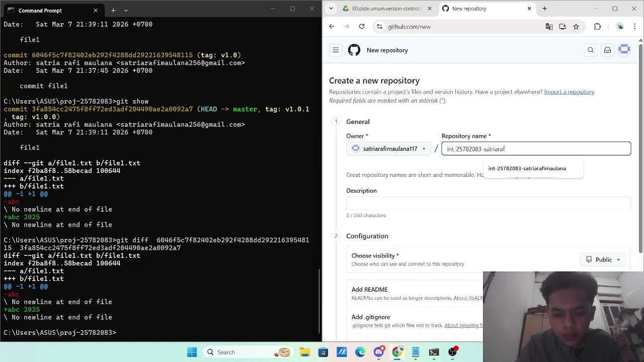Screen dimensions: 644x362
Task: Translate this page icon in address bar
Action: point(549,27)
